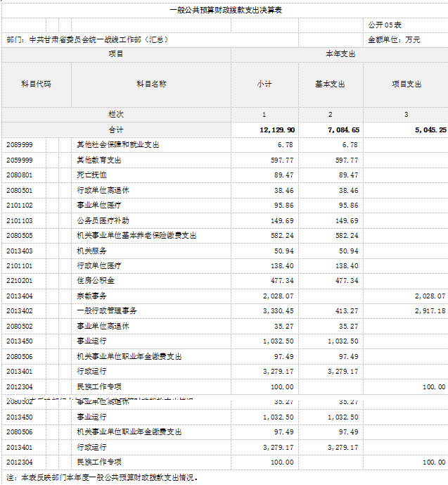Click 小计 value 477.34 for 住房公积金
Viewport: 448px width, 485px height.
click(x=282, y=281)
